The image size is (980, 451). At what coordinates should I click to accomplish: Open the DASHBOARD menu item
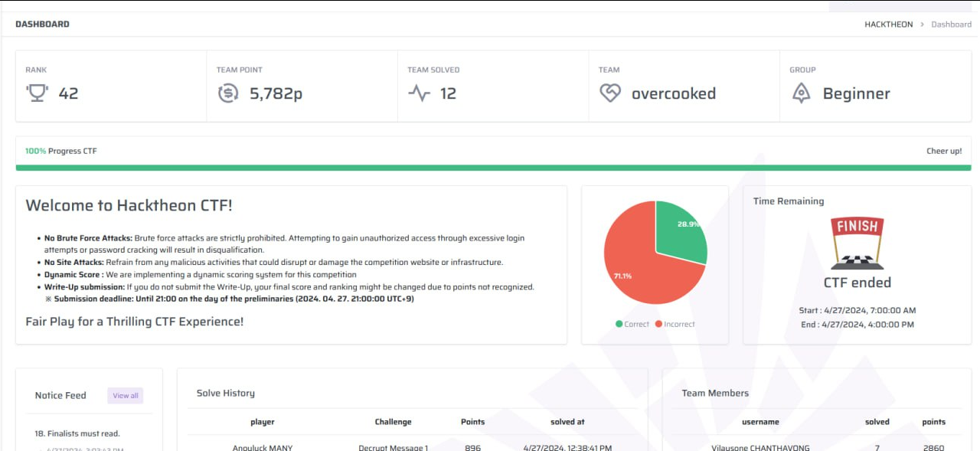pyautogui.click(x=42, y=24)
